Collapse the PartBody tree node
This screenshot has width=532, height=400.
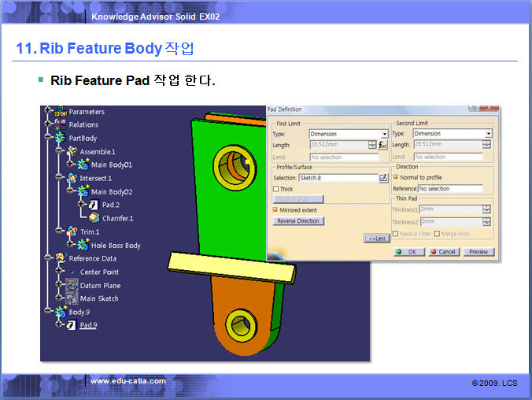(x=49, y=138)
